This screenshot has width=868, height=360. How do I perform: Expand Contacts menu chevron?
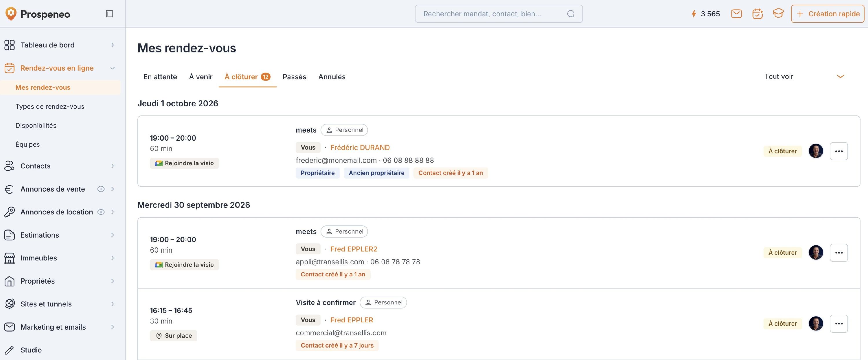click(113, 166)
